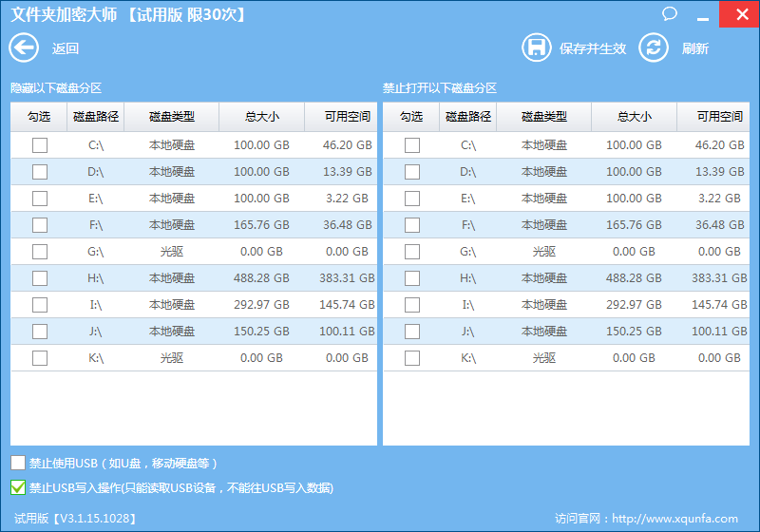Click 磁盘类型 header in the block-open table

pos(543,117)
